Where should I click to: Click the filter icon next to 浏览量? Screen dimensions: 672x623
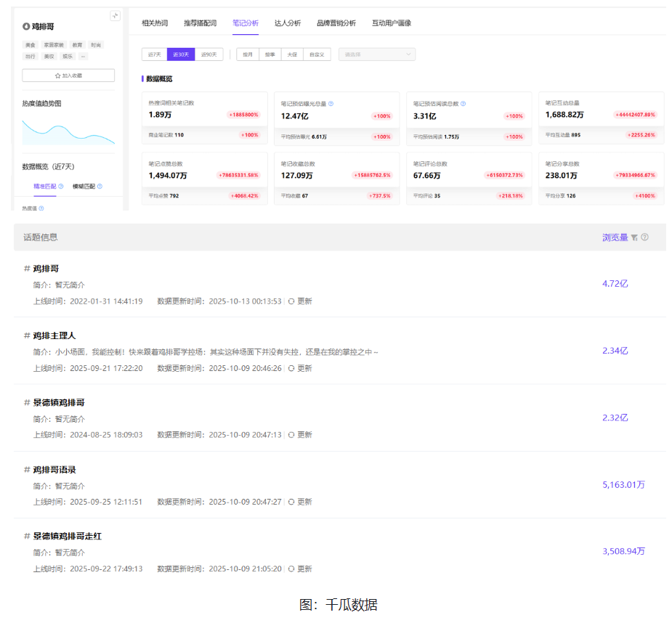coord(634,237)
